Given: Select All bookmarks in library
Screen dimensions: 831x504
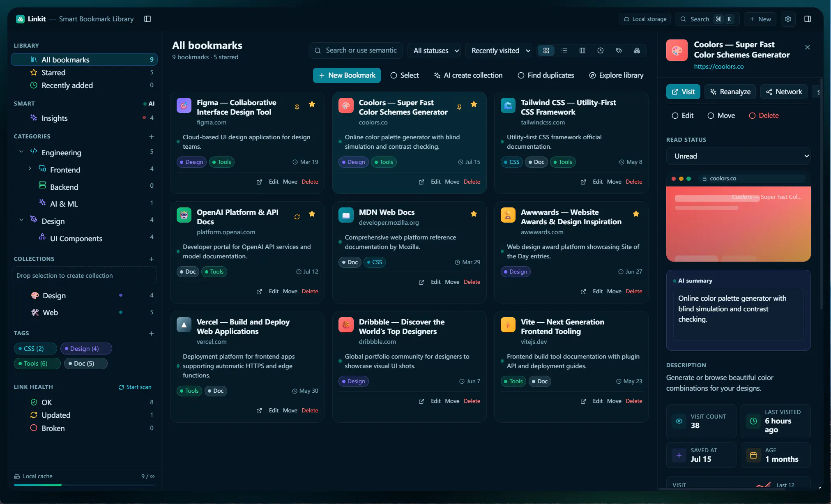Looking at the screenshot, I should pyautogui.click(x=84, y=60).
